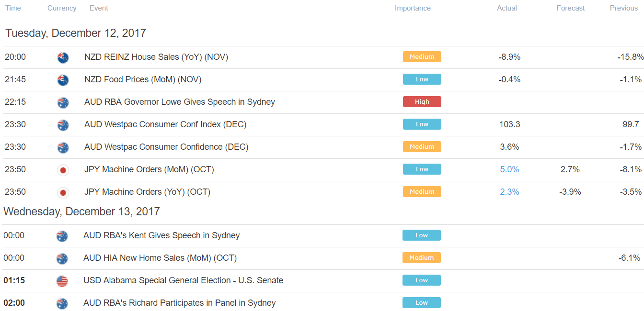Click the Currency column header
Image resolution: width=644 pixels, height=311 pixels.
pyautogui.click(x=62, y=8)
